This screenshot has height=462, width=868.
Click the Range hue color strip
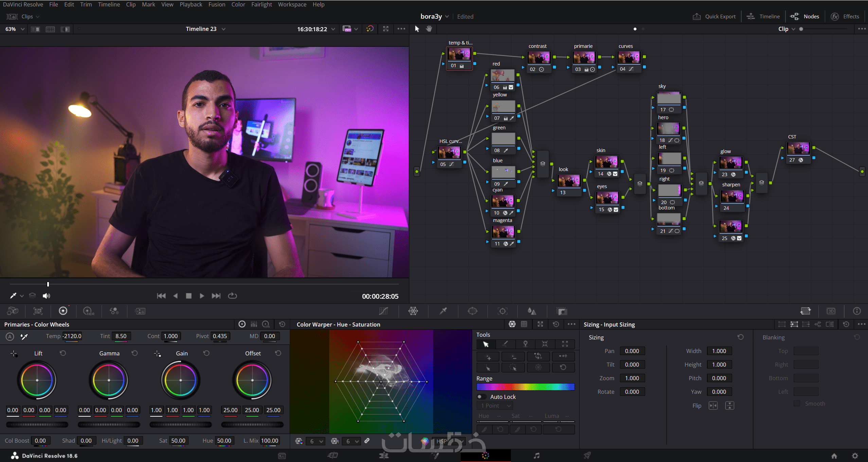525,387
